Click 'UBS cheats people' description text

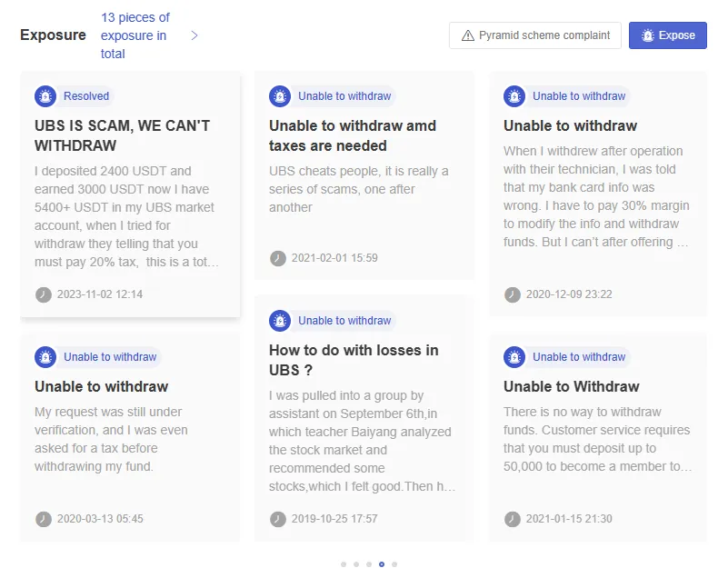click(x=358, y=189)
